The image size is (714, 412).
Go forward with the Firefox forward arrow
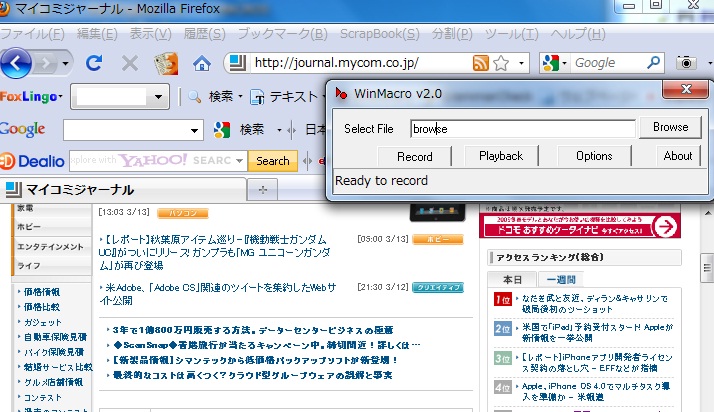tap(45, 63)
